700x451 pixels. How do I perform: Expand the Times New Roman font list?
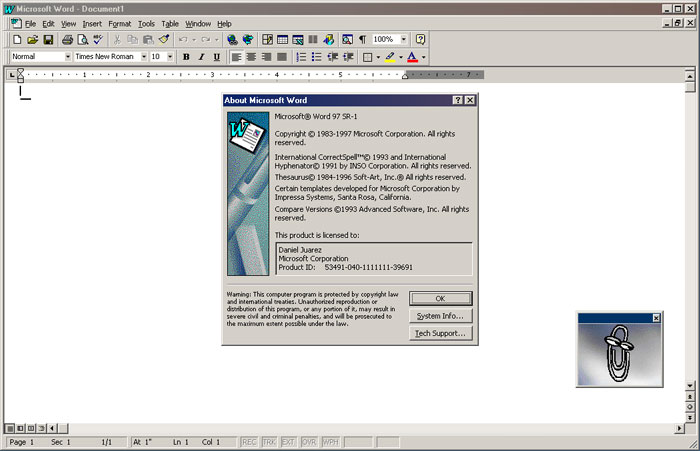pyautogui.click(x=144, y=57)
